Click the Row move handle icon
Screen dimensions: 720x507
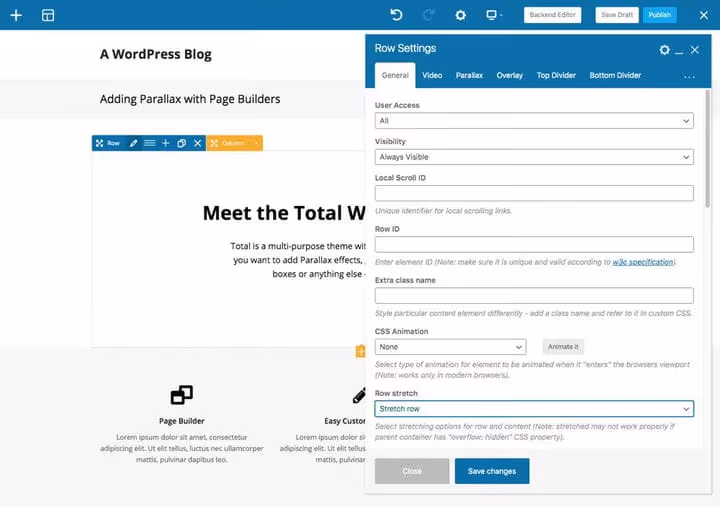tap(100, 143)
